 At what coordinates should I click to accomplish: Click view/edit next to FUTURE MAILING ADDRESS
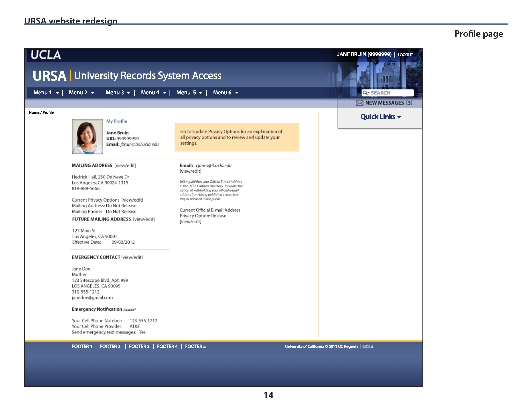(144, 219)
